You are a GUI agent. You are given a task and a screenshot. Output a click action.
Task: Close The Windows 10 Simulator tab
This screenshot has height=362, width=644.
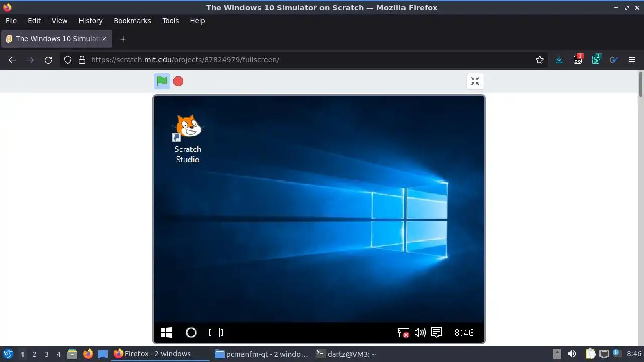(104, 39)
